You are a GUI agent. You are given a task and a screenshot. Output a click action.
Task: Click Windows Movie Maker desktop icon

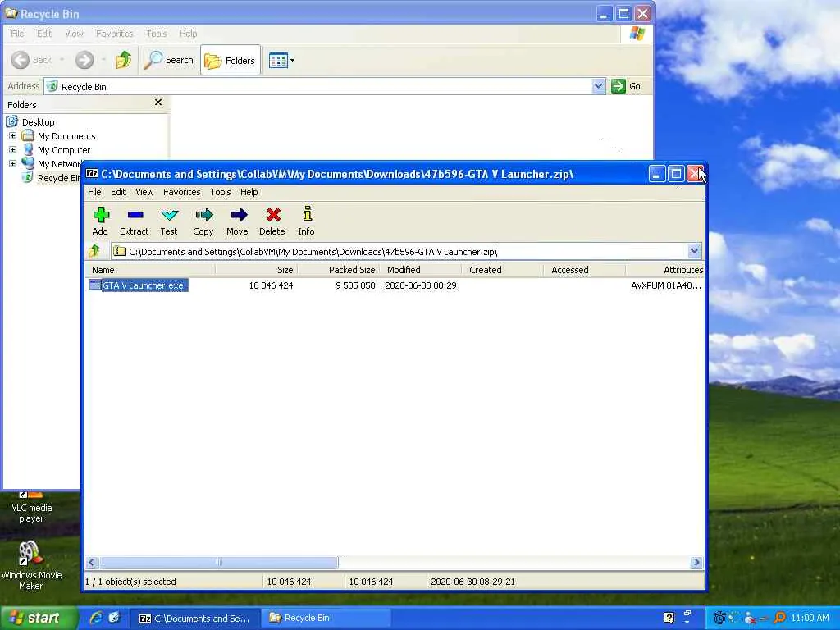[x=31, y=565]
